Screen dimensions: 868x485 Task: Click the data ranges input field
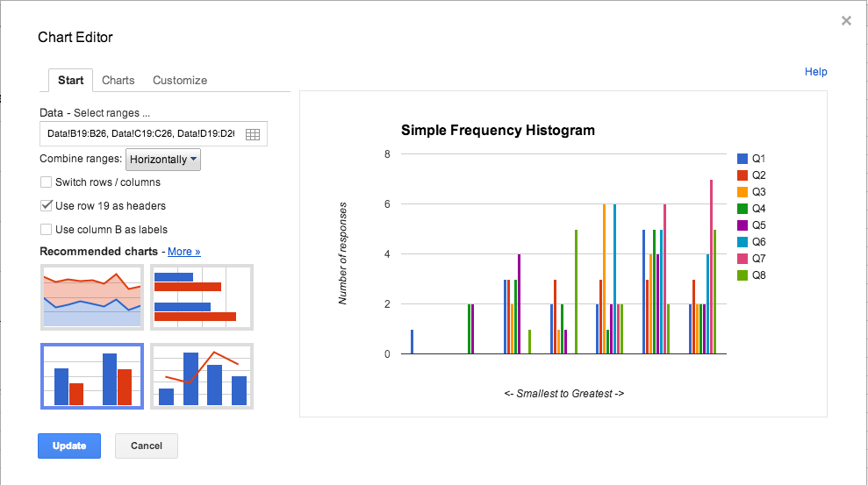pos(140,134)
